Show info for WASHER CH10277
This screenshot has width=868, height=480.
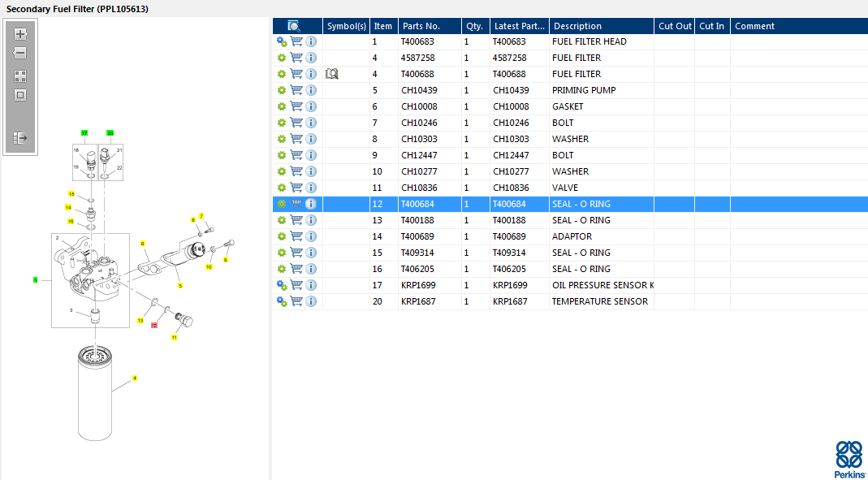click(x=311, y=171)
